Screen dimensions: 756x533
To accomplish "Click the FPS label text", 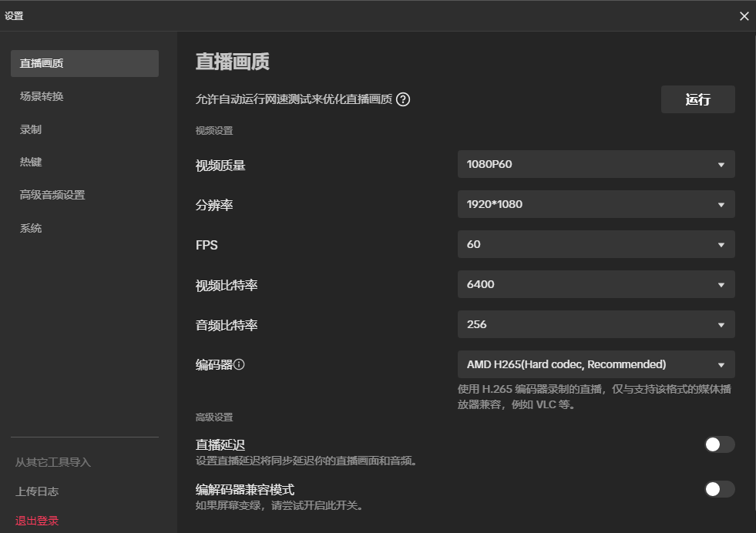I will pos(207,245).
